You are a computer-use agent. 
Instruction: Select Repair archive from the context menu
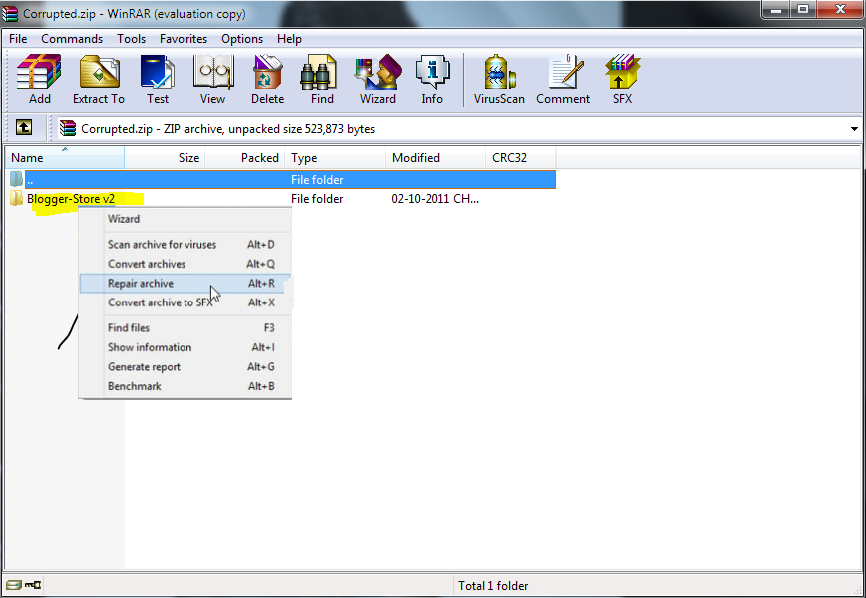pos(142,285)
